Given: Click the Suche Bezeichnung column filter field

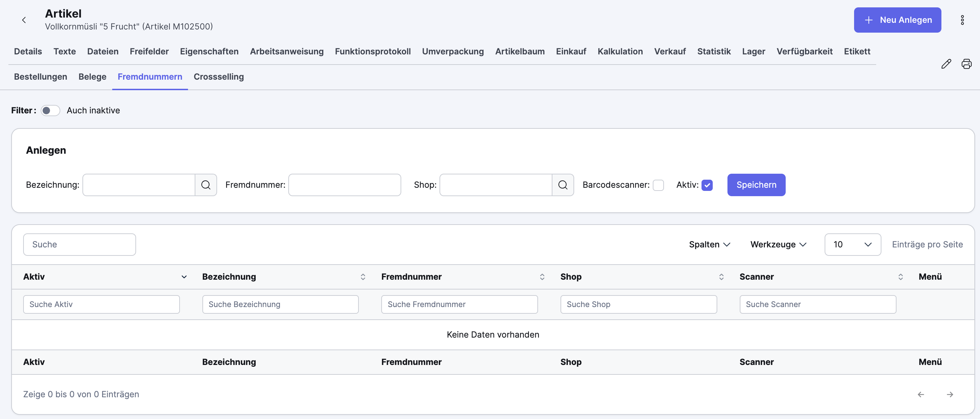Looking at the screenshot, I should tap(280, 305).
